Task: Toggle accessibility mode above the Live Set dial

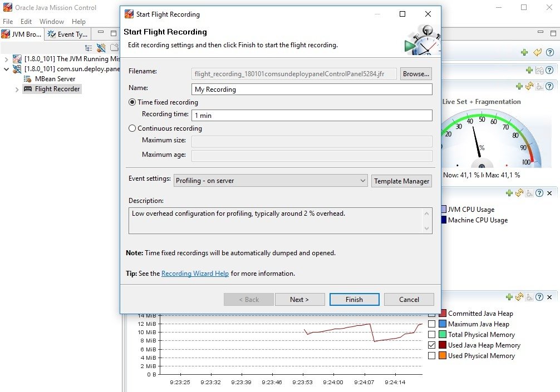Action: click(x=539, y=86)
